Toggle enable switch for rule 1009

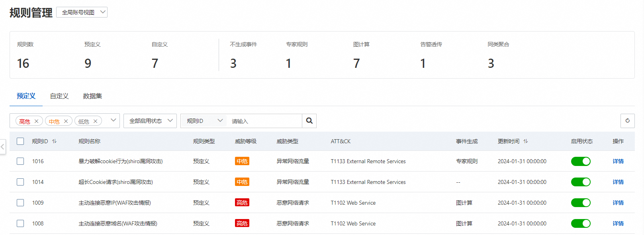[581, 203]
